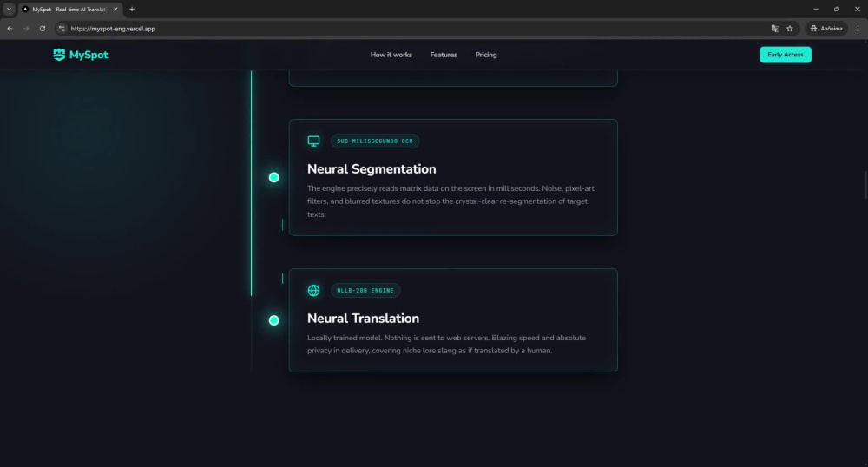
Task: Open a new tab with plus button
Action: 132,10
